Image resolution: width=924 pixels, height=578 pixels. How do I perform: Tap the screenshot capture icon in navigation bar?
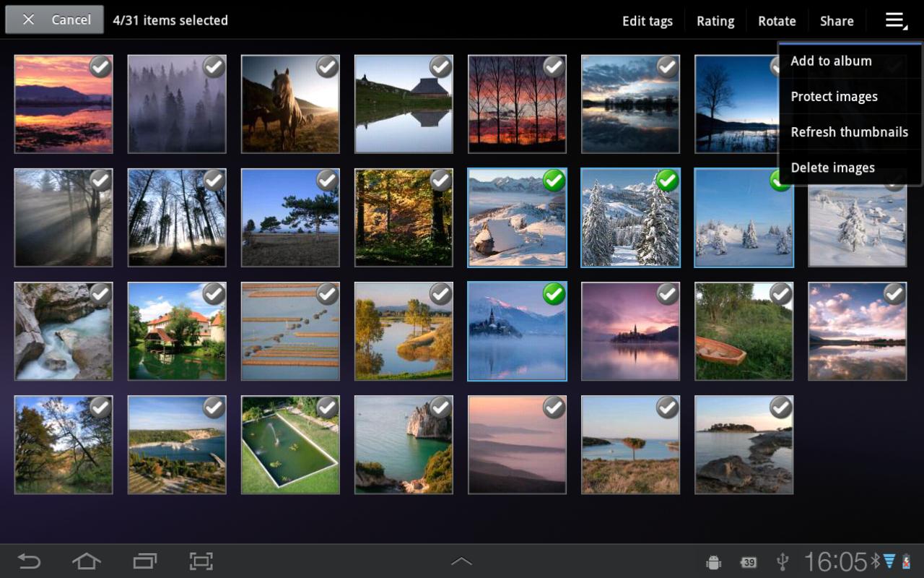201,561
